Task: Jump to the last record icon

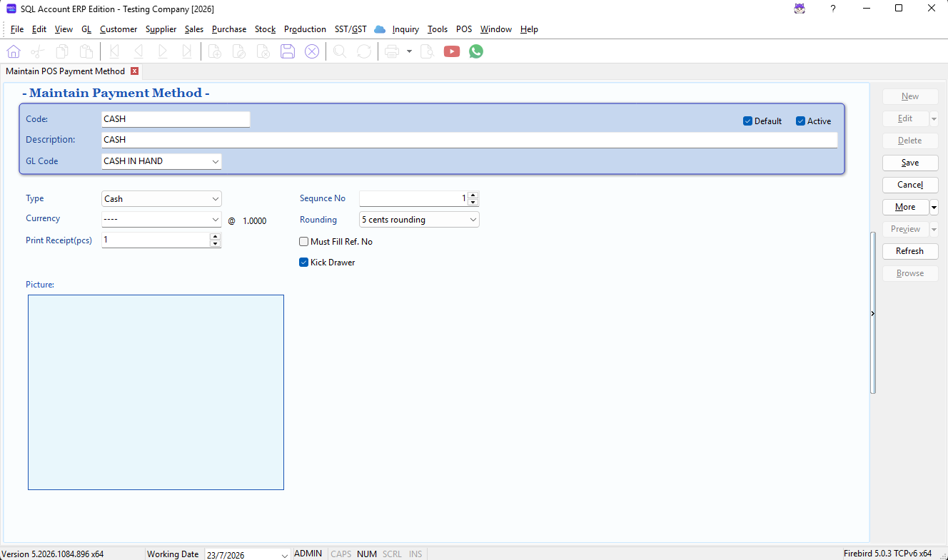Action: point(187,51)
